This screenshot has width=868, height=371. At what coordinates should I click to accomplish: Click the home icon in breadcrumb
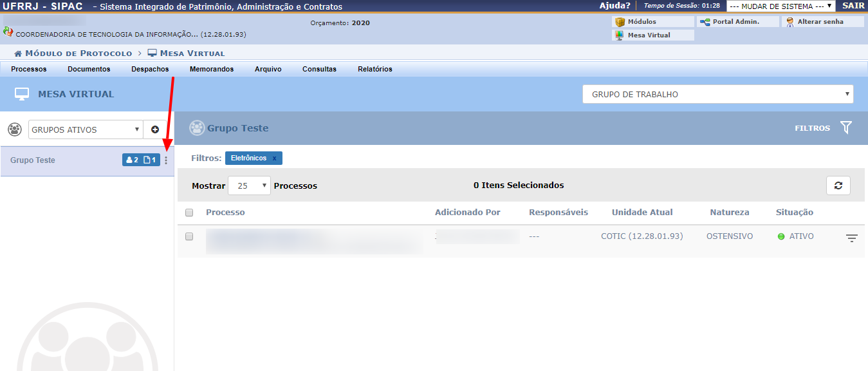coord(18,53)
